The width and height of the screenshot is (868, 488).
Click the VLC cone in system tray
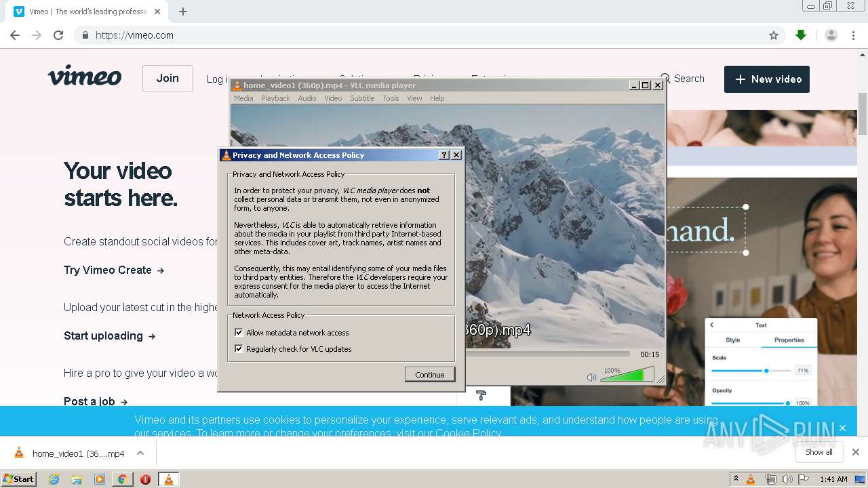pyautogui.click(x=751, y=479)
